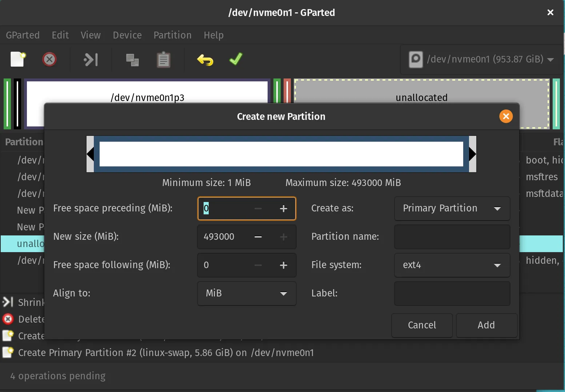
Task: Click the Paste partition toolbar icon
Action: tap(164, 60)
